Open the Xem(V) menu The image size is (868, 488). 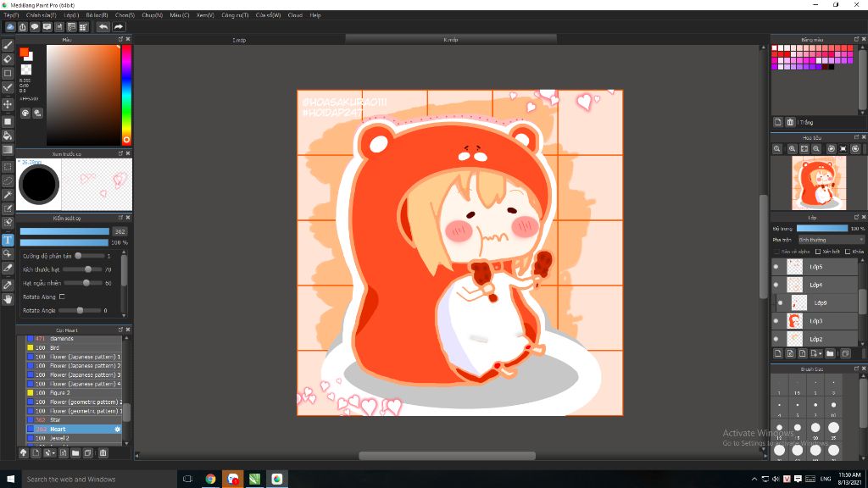click(205, 15)
